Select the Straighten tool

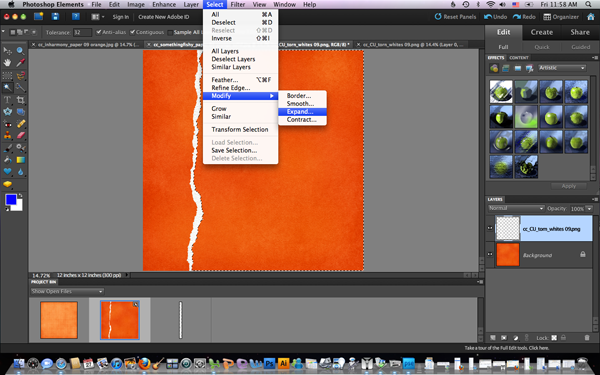click(x=20, y=112)
